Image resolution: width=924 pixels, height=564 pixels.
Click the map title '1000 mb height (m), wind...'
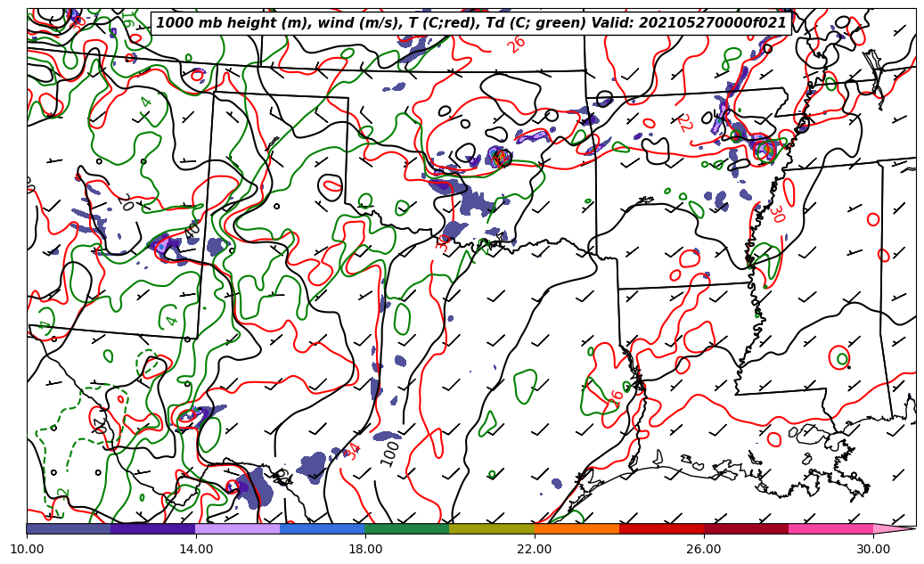[470, 23]
